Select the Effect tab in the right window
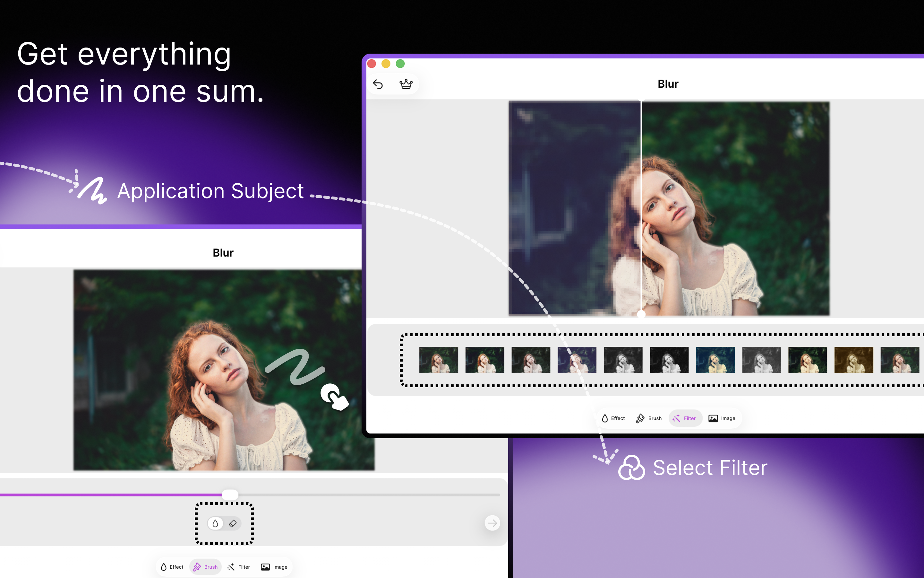This screenshot has width=924, height=578. click(613, 418)
